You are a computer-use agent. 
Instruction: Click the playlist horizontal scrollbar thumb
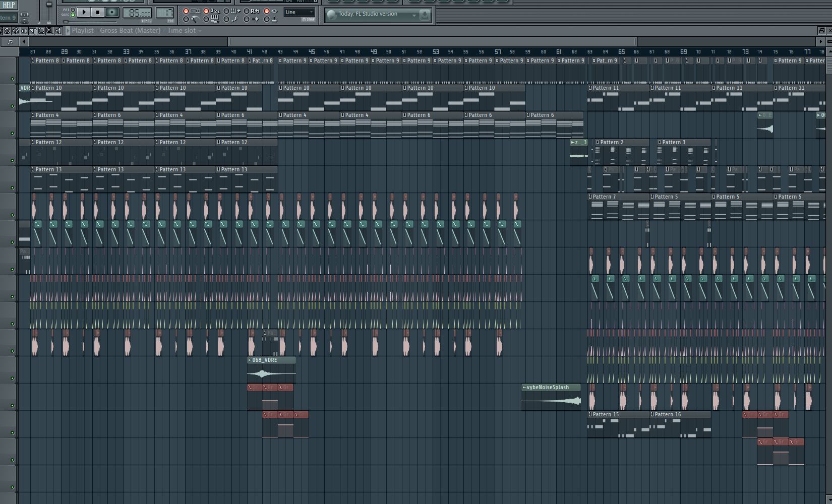tap(433, 42)
